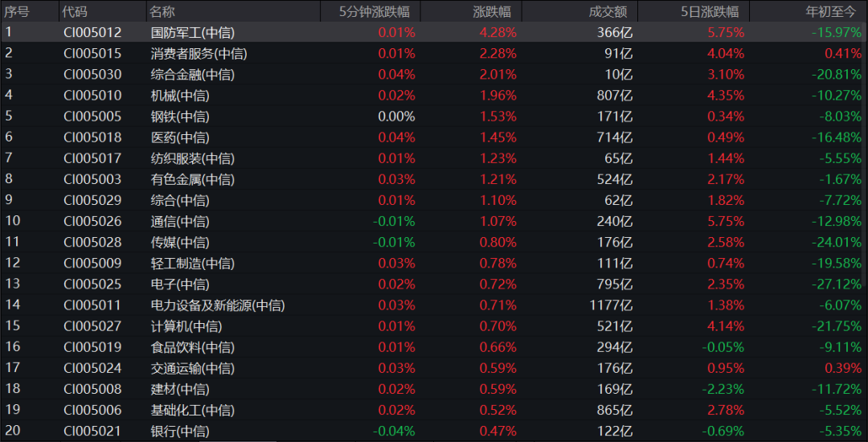Select 钢铁(中信) sector name
The height and width of the screenshot is (442, 868).
[180, 117]
